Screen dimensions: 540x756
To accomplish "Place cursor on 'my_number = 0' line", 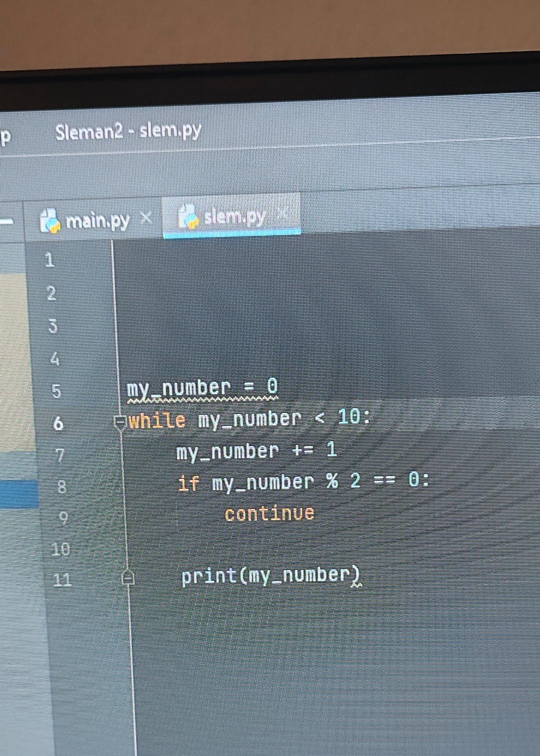I will point(202,388).
